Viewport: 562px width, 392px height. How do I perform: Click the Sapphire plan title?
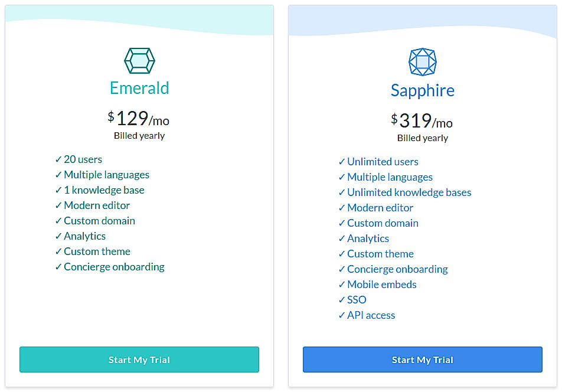[x=423, y=90]
